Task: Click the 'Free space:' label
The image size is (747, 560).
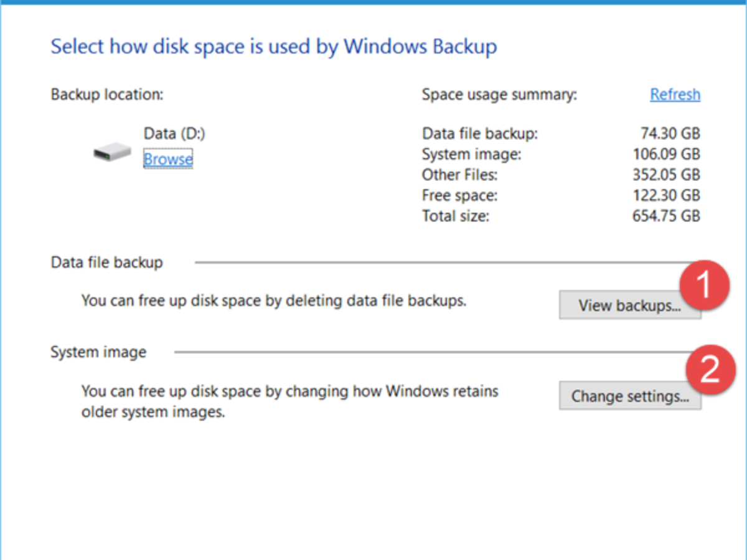Action: click(459, 195)
